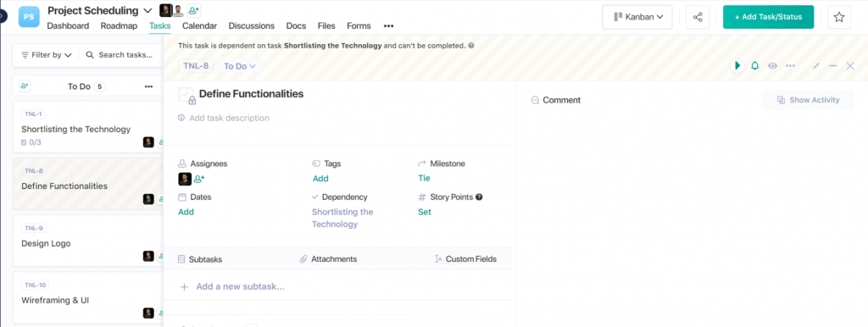Open the To Do status dropdown
The image size is (868, 327).
click(240, 66)
